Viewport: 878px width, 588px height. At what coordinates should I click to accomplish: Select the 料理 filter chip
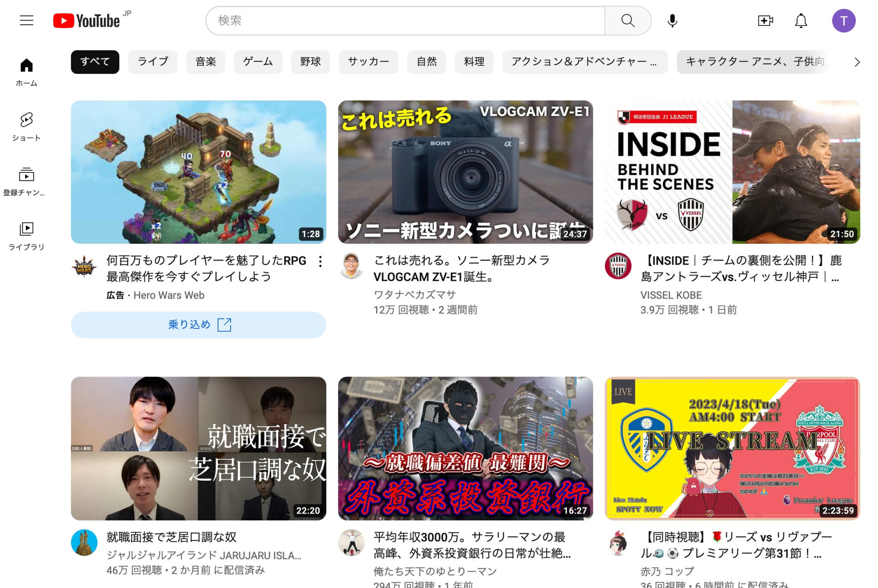tap(474, 61)
